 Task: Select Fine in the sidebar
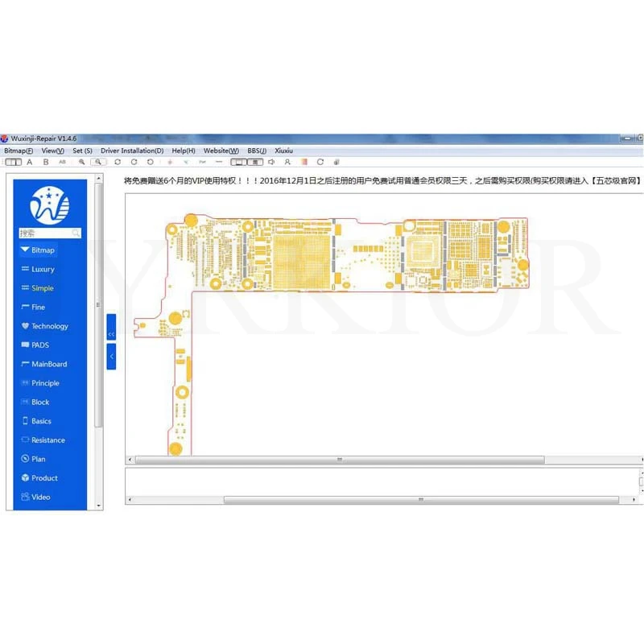[33, 307]
